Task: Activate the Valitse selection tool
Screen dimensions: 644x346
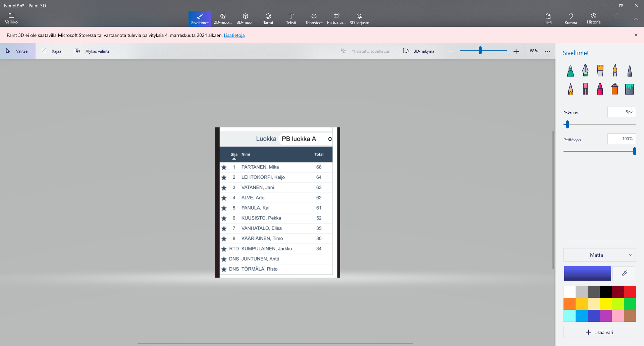Action: point(17,51)
